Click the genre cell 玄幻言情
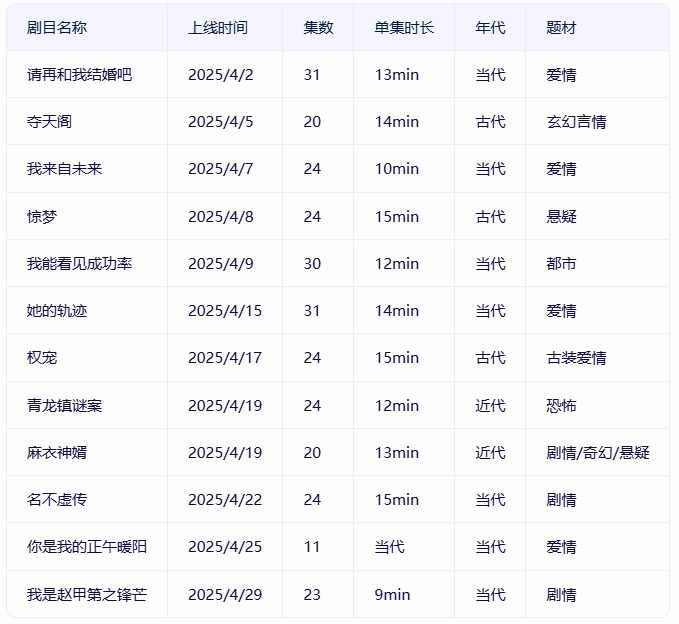The image size is (679, 624). tap(576, 122)
